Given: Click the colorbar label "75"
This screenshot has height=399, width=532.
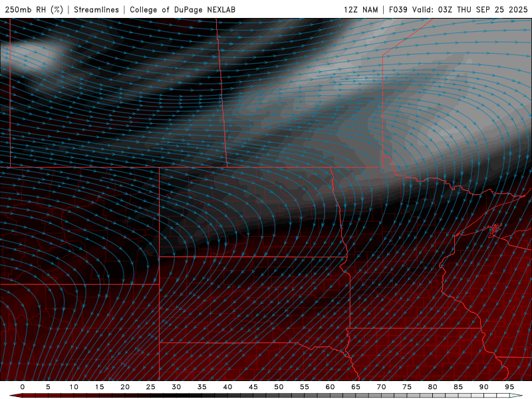Looking at the screenshot, I should (x=407, y=387).
